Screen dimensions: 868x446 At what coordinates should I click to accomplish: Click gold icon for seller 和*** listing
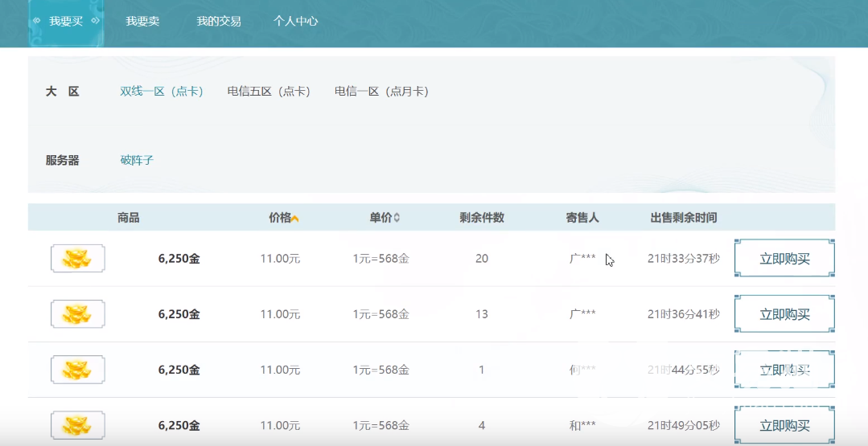(x=77, y=425)
